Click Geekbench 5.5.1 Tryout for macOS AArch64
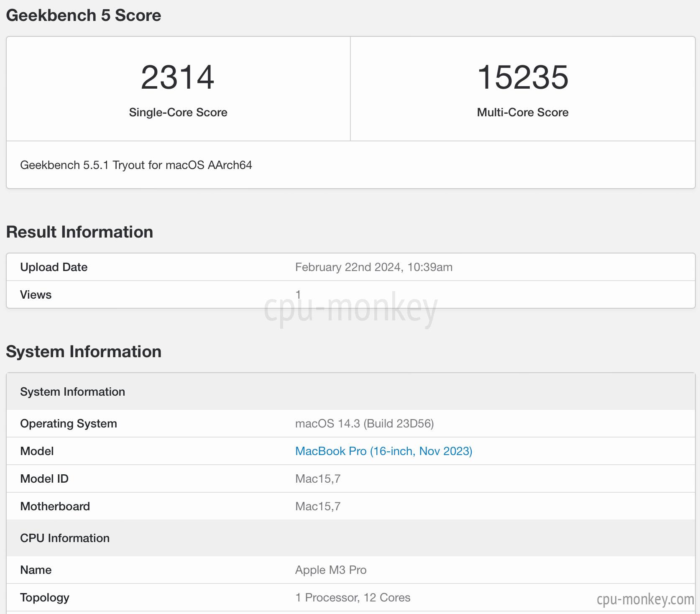The image size is (700, 614). click(136, 165)
